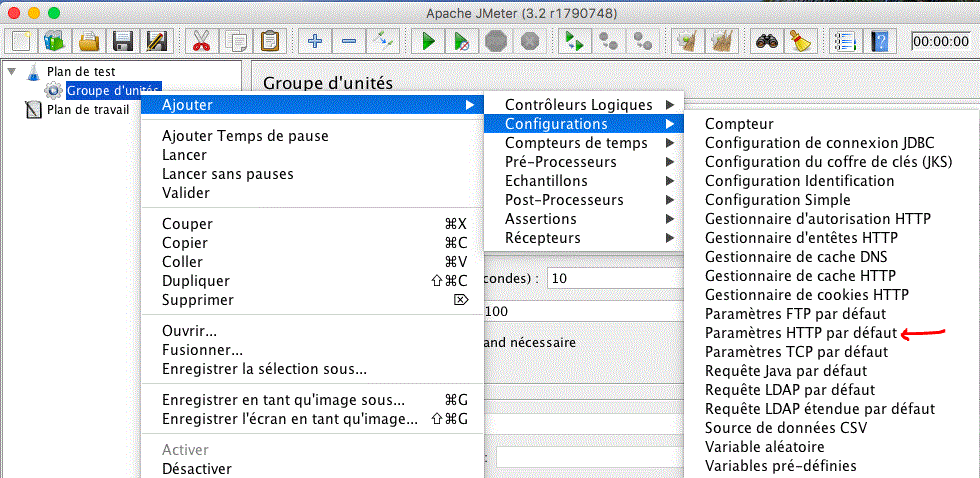Click the Toggle enable/disable icon

pos(382,42)
